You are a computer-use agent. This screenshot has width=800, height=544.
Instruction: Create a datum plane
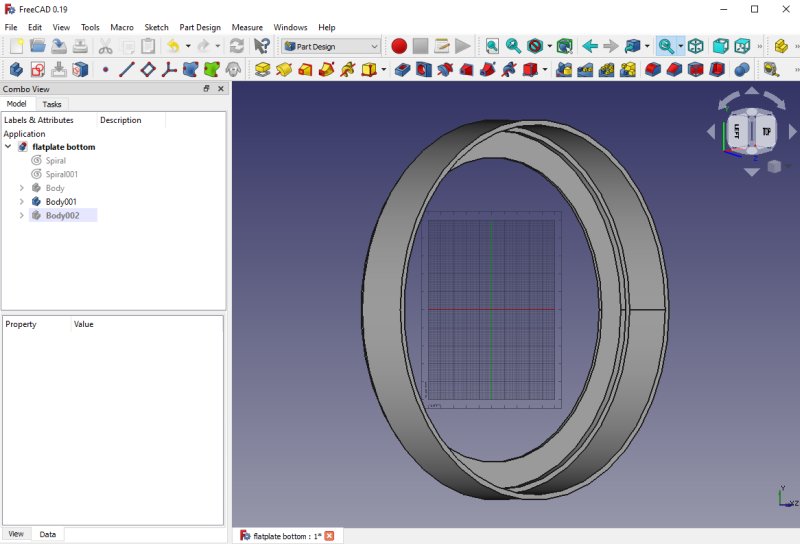(x=148, y=69)
